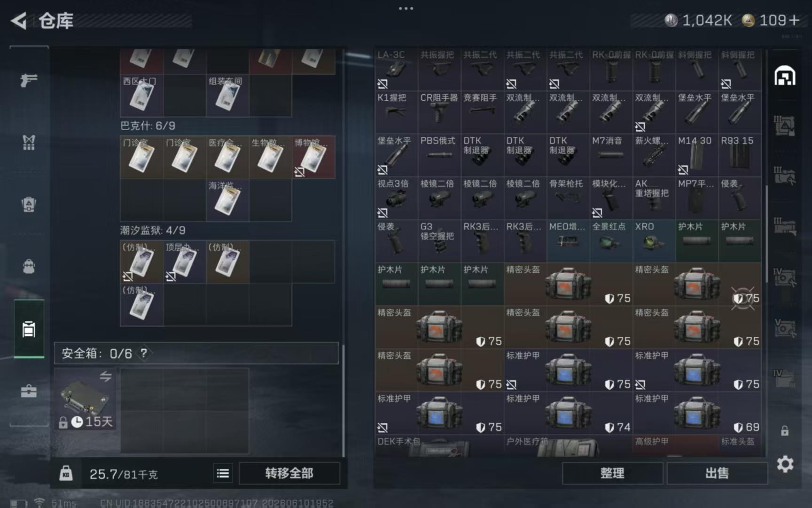The image size is (812, 508).
Task: Tap the Wi-Fi signal icon near 51ms
Action: (39, 503)
